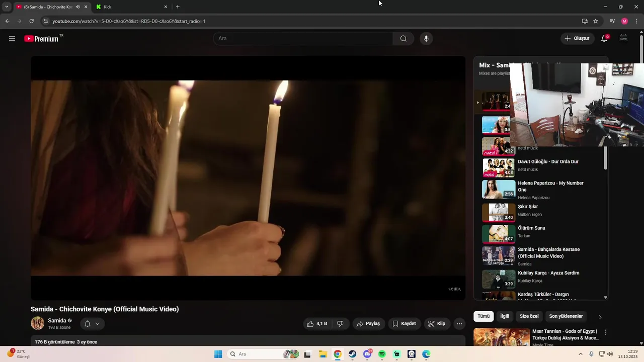The image size is (644, 362).
Task: Click the 4:08 Davut Güloğlu thumbnail
Action: (499, 168)
